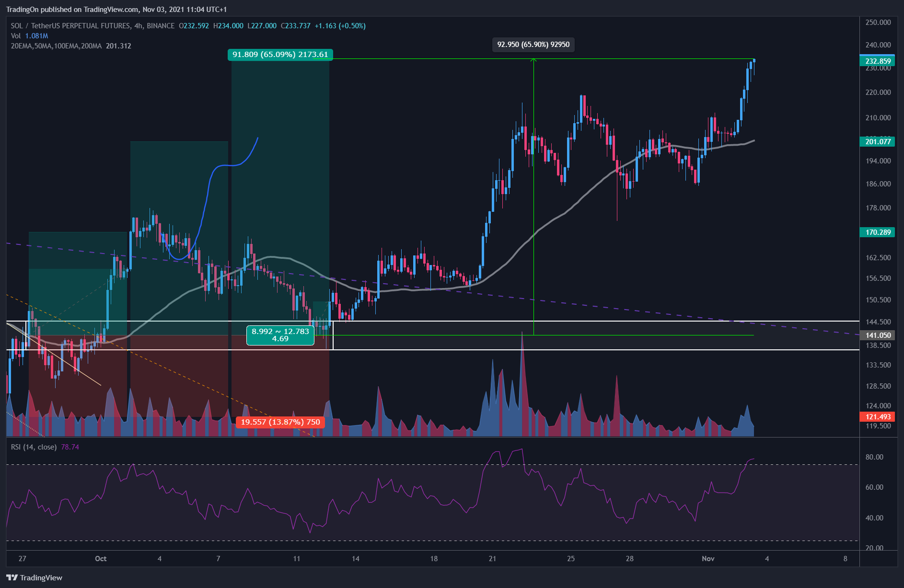Select the high value H234.000
This screenshot has width=904, height=588.
coord(228,26)
